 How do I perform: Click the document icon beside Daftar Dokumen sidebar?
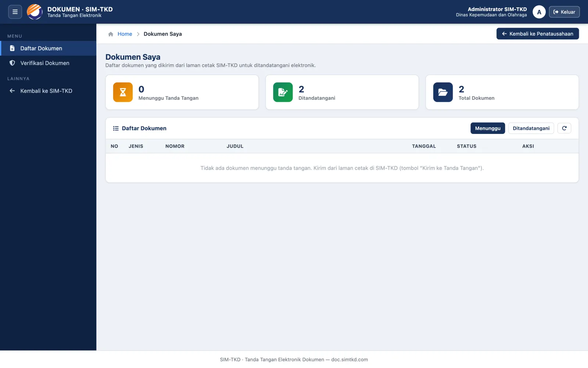coord(12,48)
